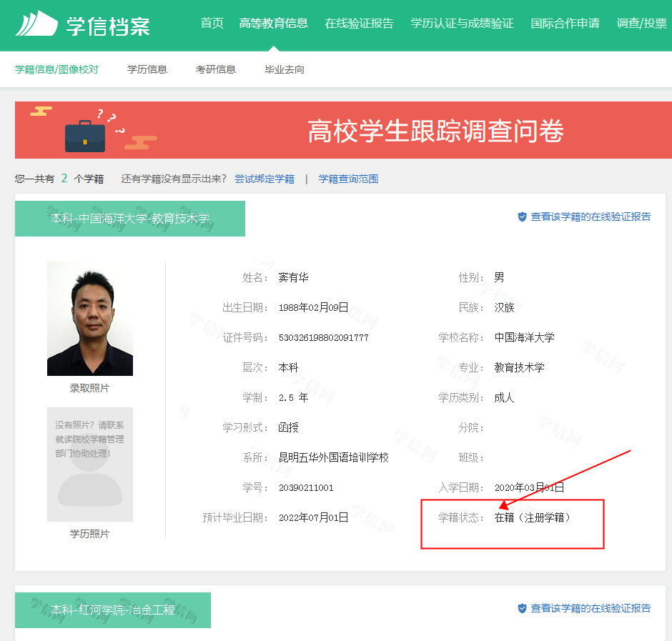
Task: Click the 录取照片 caption text
Action: (89, 388)
